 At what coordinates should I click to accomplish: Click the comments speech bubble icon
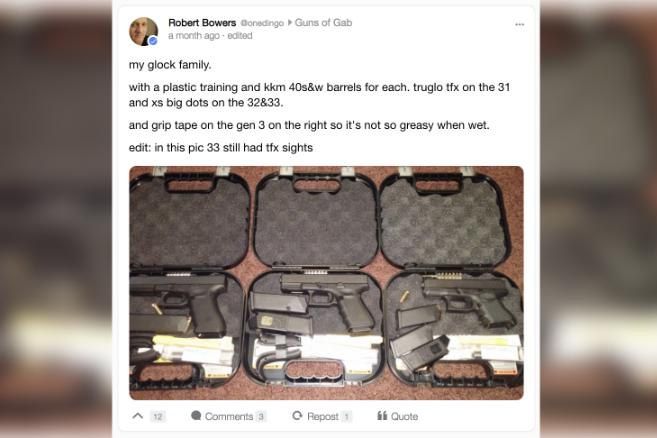pos(196,415)
